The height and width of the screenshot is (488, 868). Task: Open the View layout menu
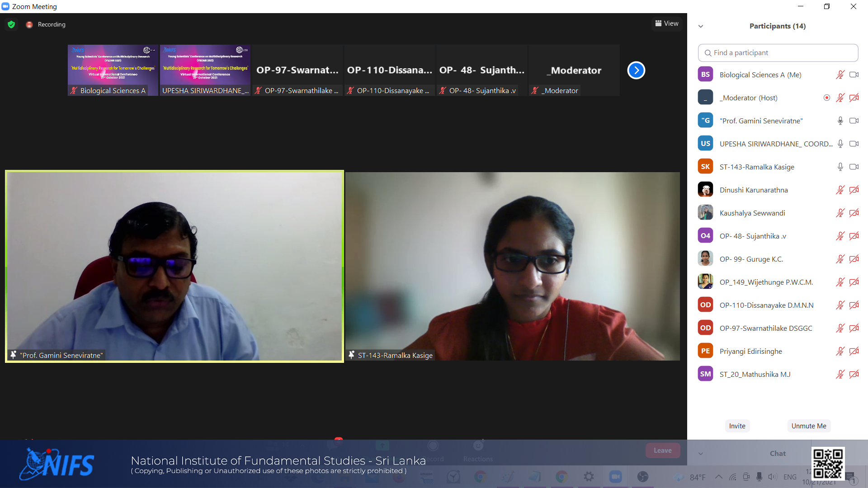click(667, 23)
